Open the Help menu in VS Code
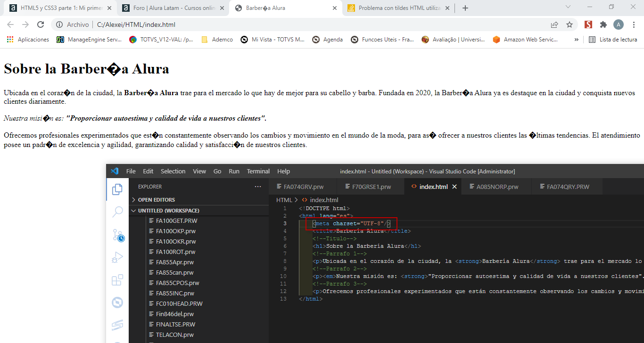 point(283,171)
